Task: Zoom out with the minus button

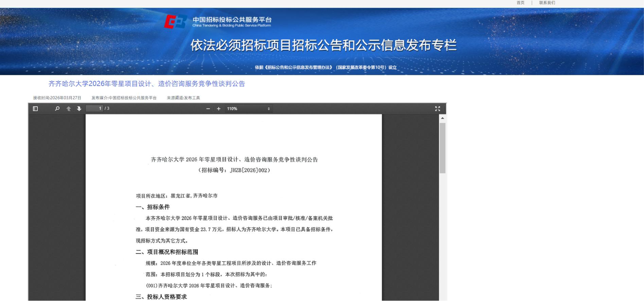Action: (x=208, y=109)
